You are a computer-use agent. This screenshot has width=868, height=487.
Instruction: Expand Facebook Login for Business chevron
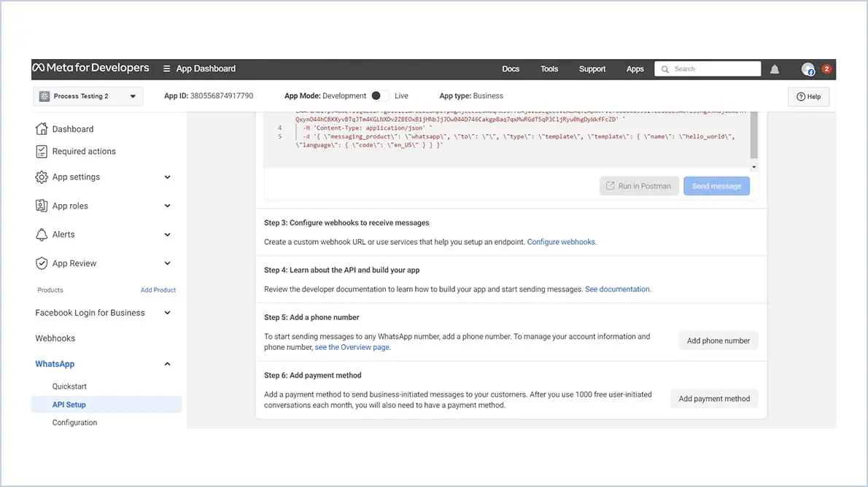167,313
